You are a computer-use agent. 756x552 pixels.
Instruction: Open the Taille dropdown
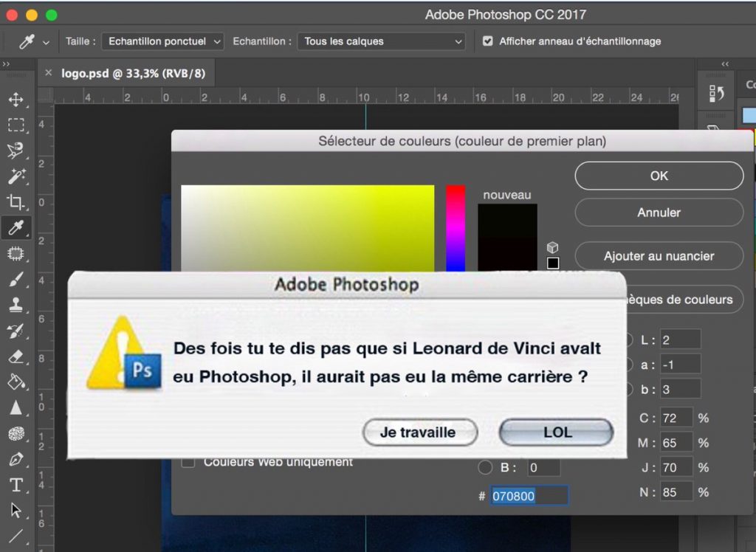pos(162,41)
